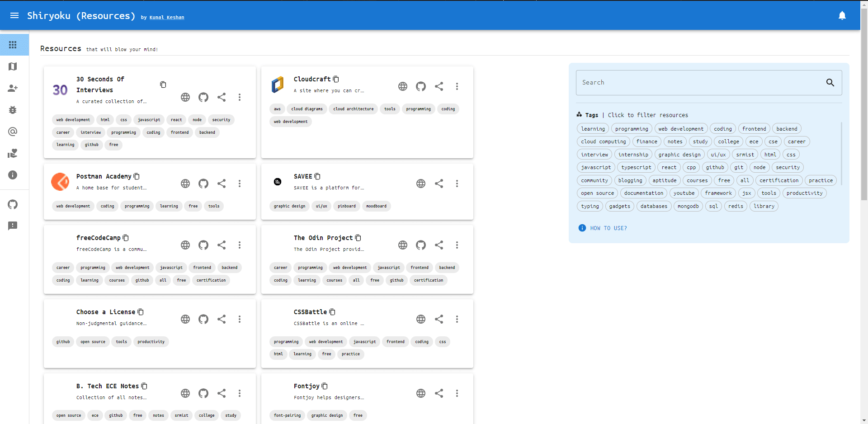The width and height of the screenshot is (868, 424).
Task: Toggle the 'graphic design' filter tag
Action: tap(679, 155)
